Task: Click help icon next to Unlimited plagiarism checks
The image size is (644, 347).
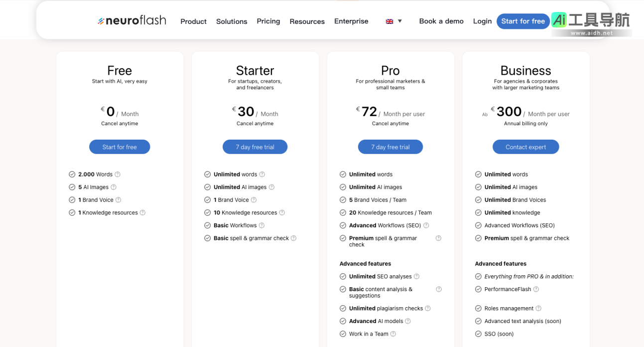Action: point(428,309)
